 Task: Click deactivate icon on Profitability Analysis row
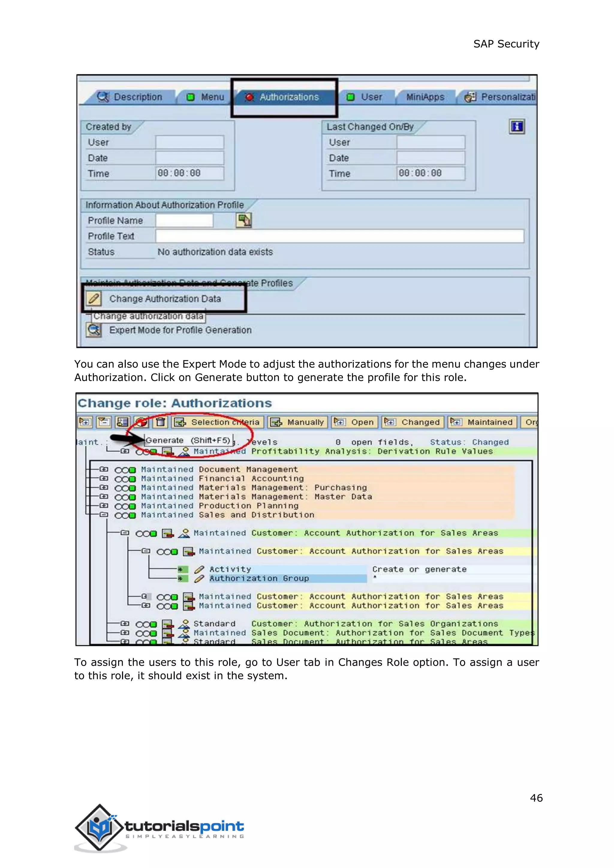click(168, 451)
